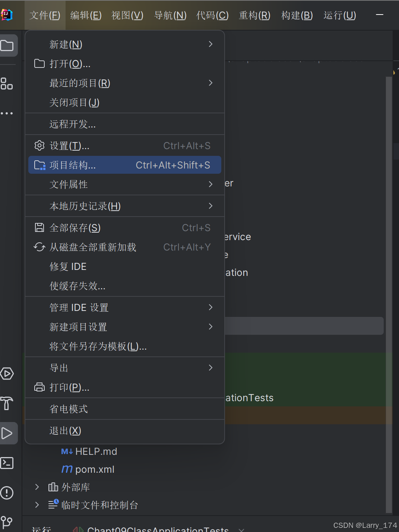Expand the 临时文件和控制台 node
This screenshot has height=532, width=399.
(x=37, y=505)
